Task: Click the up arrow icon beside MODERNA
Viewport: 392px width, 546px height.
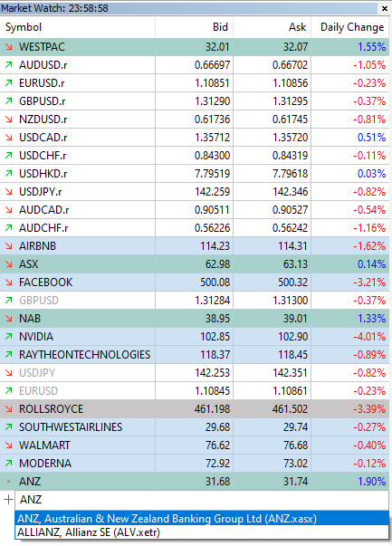Action: [x=9, y=463]
